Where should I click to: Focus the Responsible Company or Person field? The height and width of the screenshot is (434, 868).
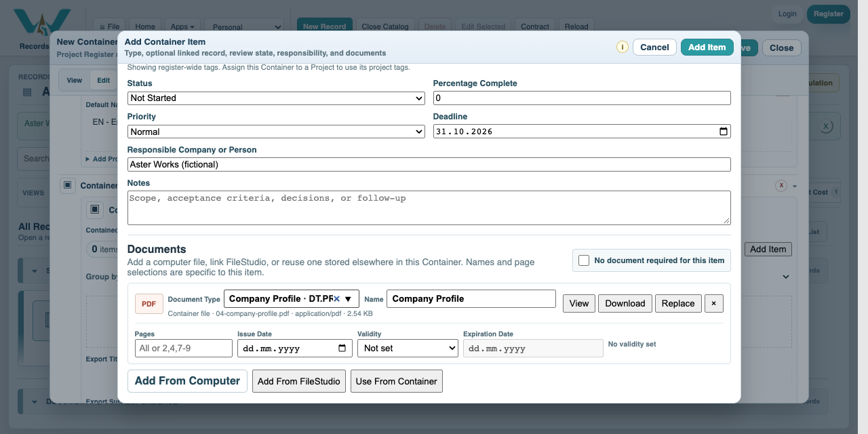(x=429, y=164)
